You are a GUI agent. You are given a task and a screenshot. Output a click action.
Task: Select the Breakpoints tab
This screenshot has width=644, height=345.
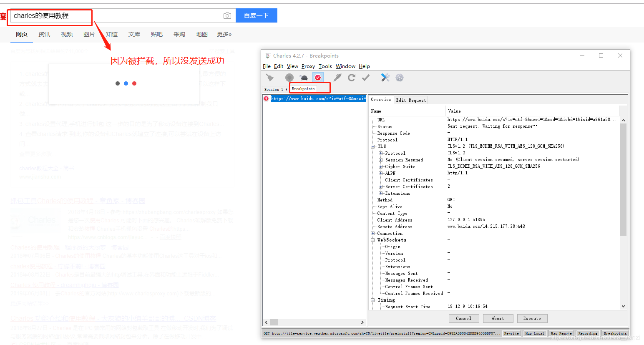click(303, 89)
